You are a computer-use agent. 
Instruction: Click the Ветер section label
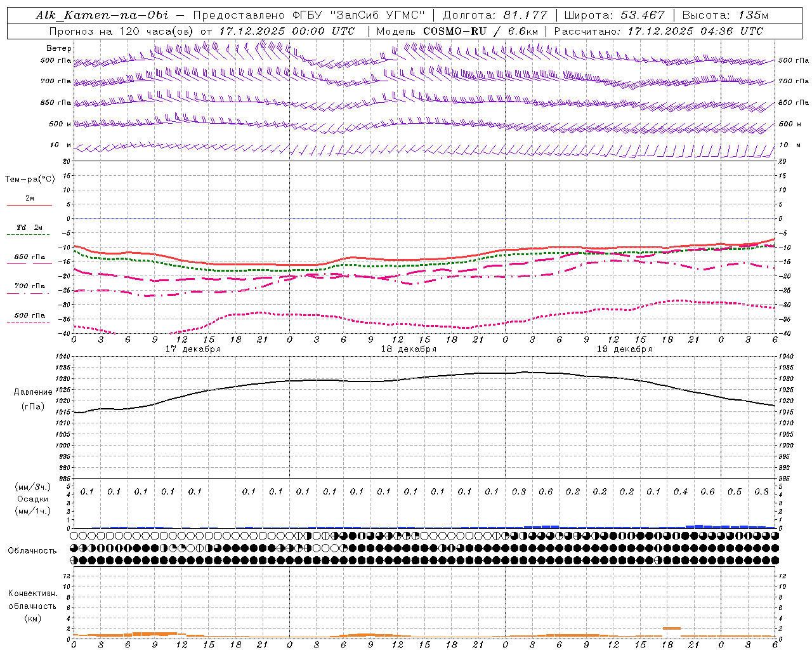coord(59,48)
